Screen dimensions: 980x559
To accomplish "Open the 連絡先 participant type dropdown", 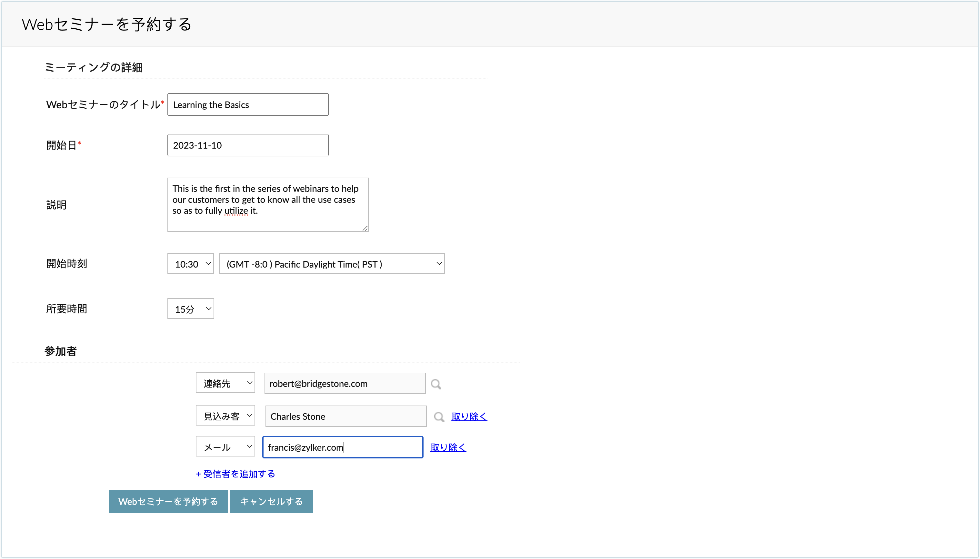I will (x=225, y=383).
